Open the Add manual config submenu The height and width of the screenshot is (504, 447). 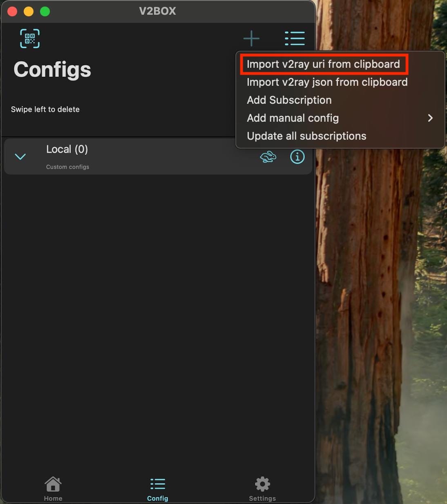[293, 118]
